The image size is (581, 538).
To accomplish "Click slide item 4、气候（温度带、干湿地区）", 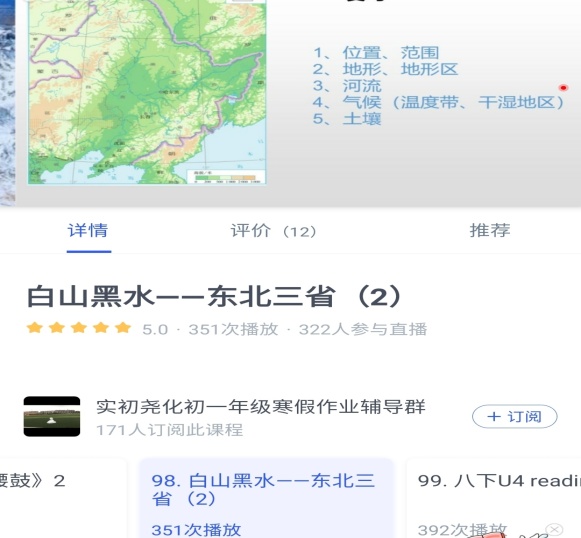I will (x=438, y=102).
